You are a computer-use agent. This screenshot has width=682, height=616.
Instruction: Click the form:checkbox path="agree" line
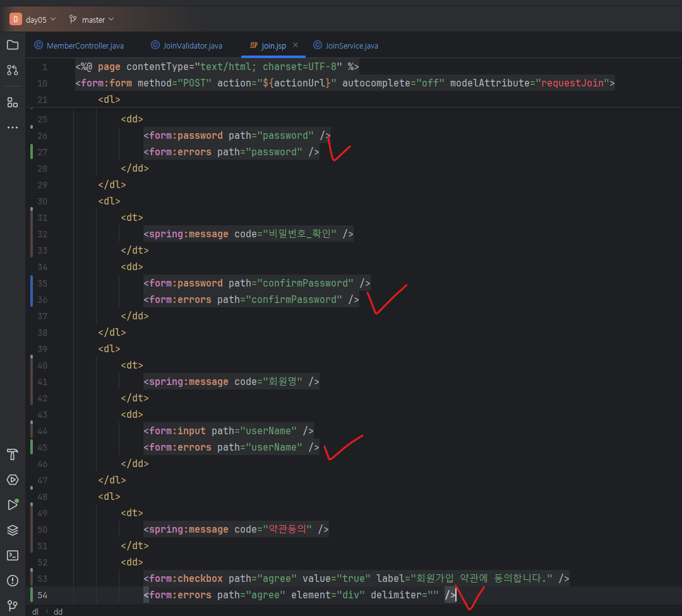pyautogui.click(x=356, y=579)
